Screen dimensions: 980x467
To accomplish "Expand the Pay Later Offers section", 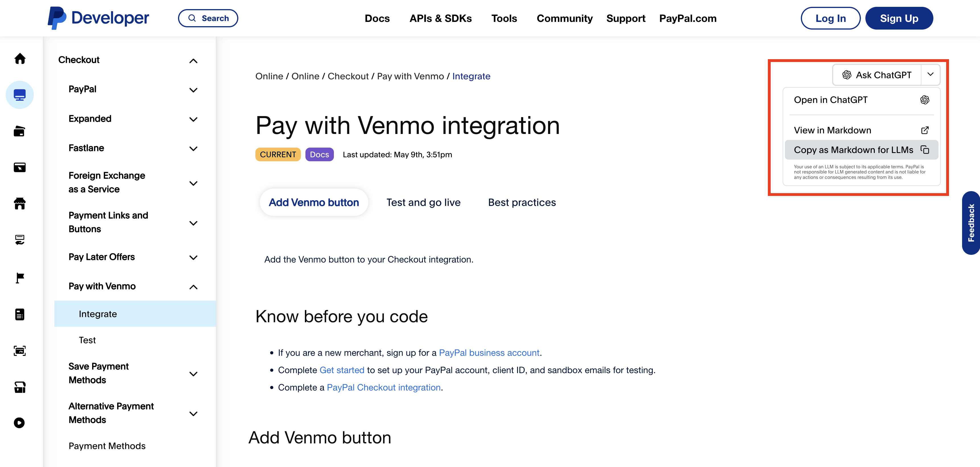I will tap(193, 258).
